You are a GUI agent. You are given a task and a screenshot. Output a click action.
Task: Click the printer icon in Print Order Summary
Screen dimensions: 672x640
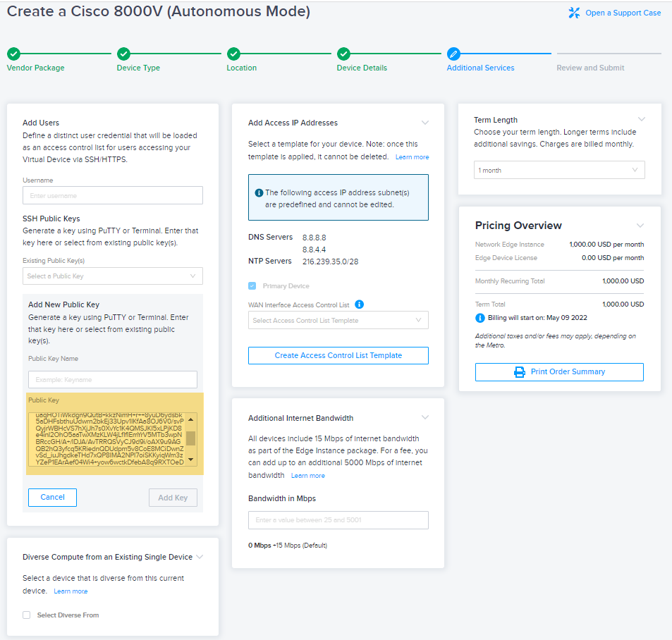point(520,372)
